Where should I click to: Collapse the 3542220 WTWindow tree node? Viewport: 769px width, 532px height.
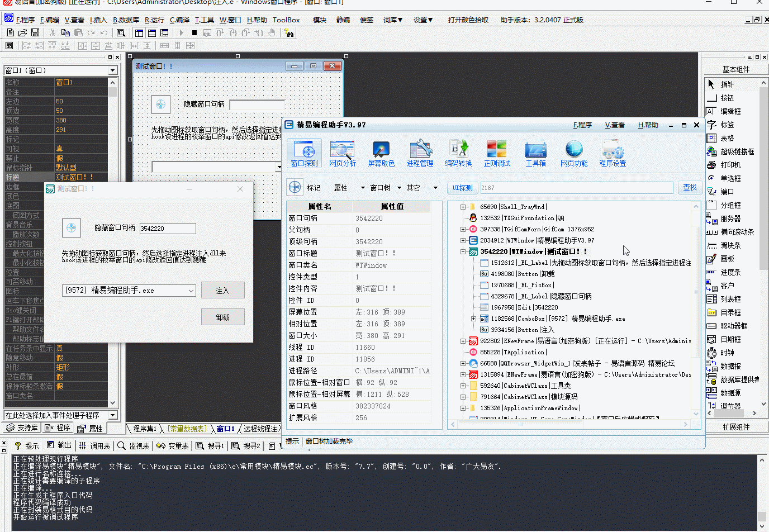[x=463, y=251]
